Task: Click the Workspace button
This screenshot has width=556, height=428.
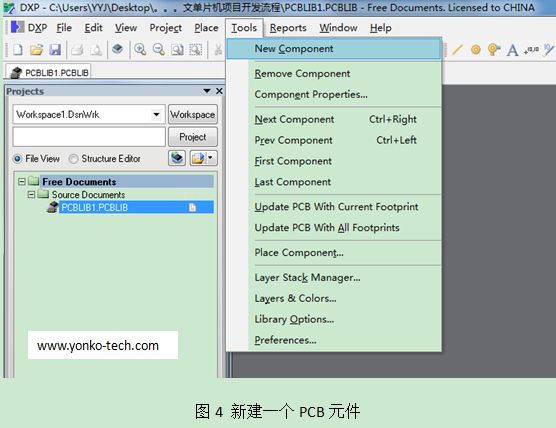Action: 193,115
